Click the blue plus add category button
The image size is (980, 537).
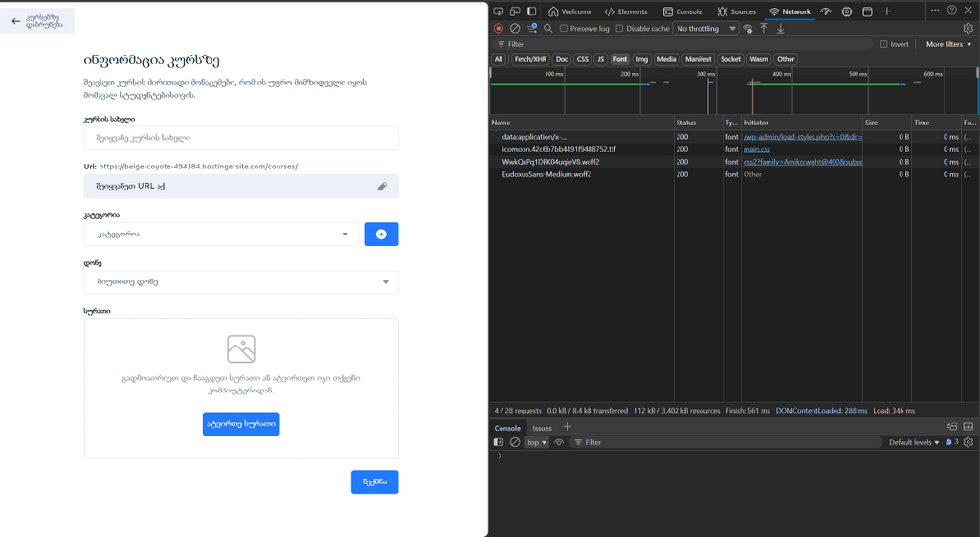pos(381,235)
